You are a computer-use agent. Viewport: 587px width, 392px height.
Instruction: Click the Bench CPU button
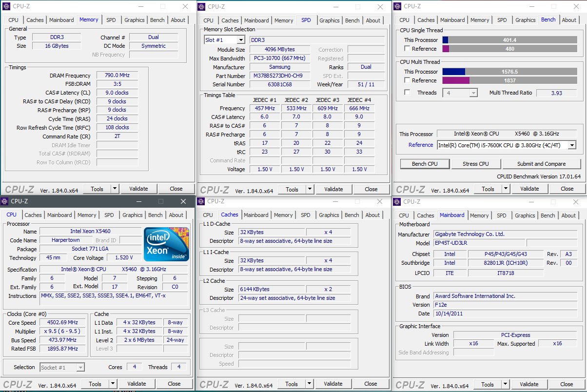[425, 164]
